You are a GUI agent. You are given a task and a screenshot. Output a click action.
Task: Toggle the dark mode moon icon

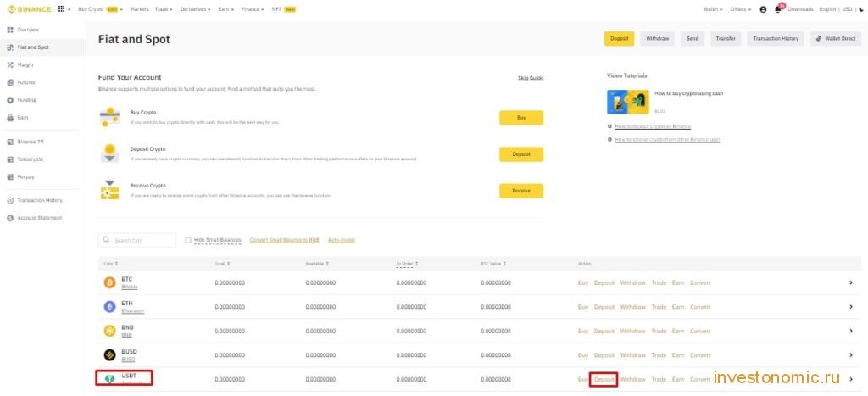coord(861,9)
